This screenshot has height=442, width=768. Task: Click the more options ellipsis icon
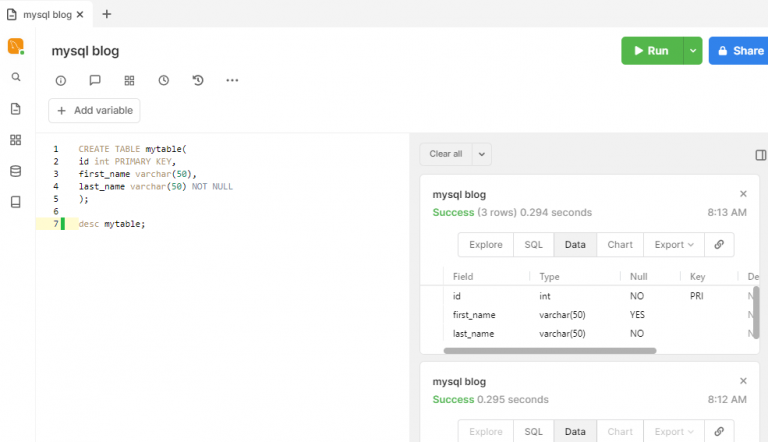pos(232,80)
